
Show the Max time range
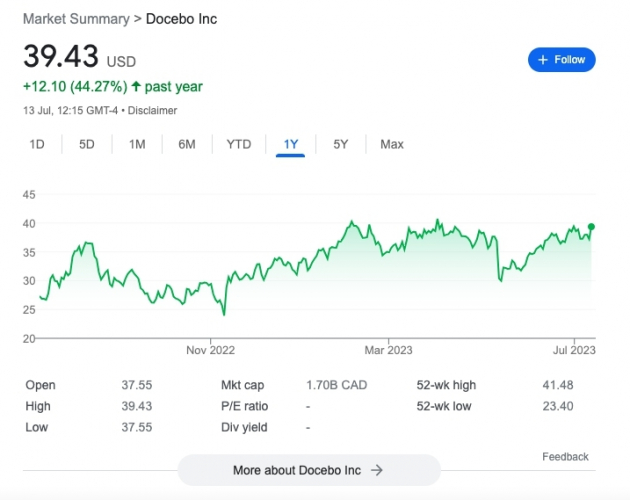[x=392, y=144]
